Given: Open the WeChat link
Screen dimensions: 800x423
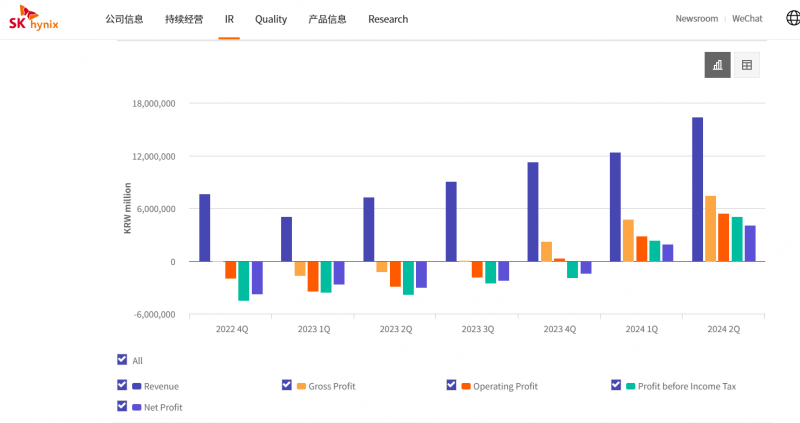Looking at the screenshot, I should [747, 19].
